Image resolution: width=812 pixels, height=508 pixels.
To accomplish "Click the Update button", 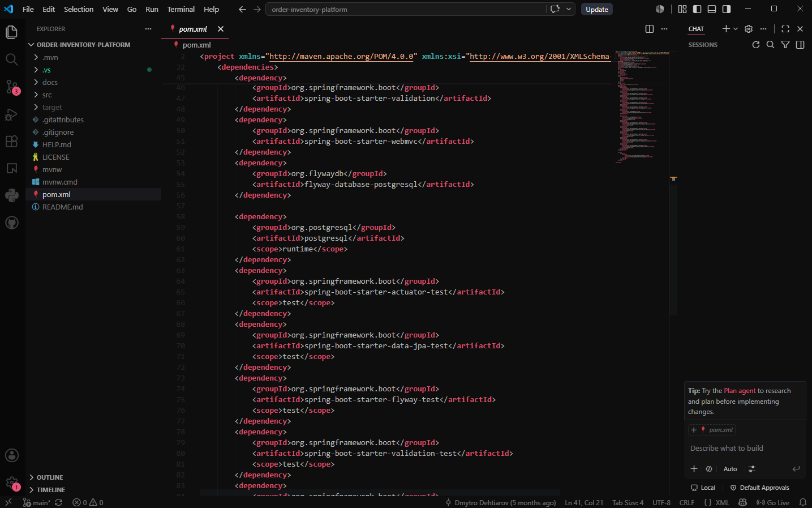I will click(597, 9).
